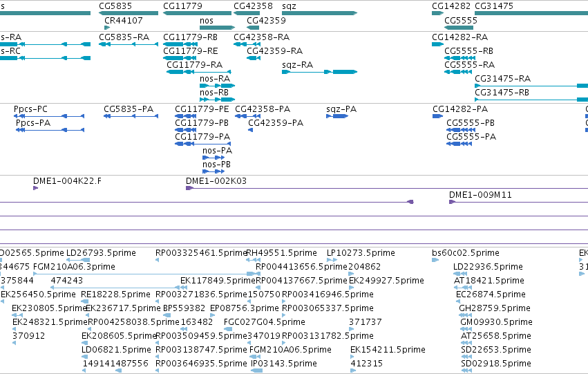
Task: Select the sqz gene bar
Action: click(x=319, y=13)
